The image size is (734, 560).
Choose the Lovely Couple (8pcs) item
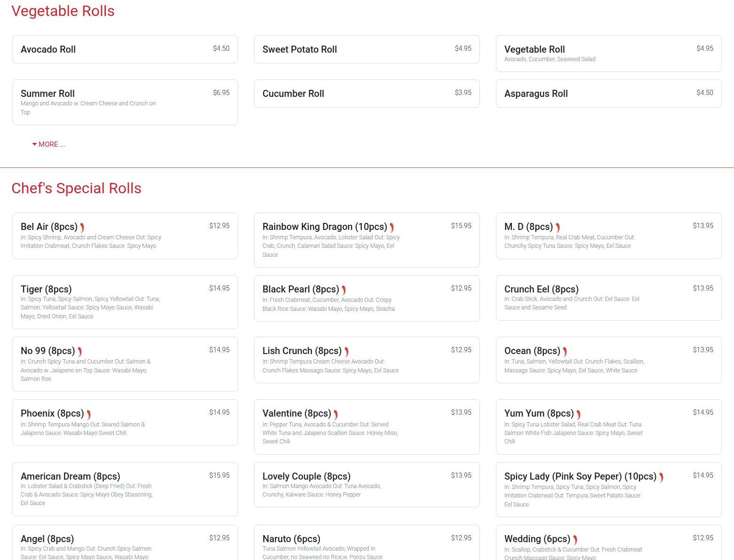[x=367, y=485]
